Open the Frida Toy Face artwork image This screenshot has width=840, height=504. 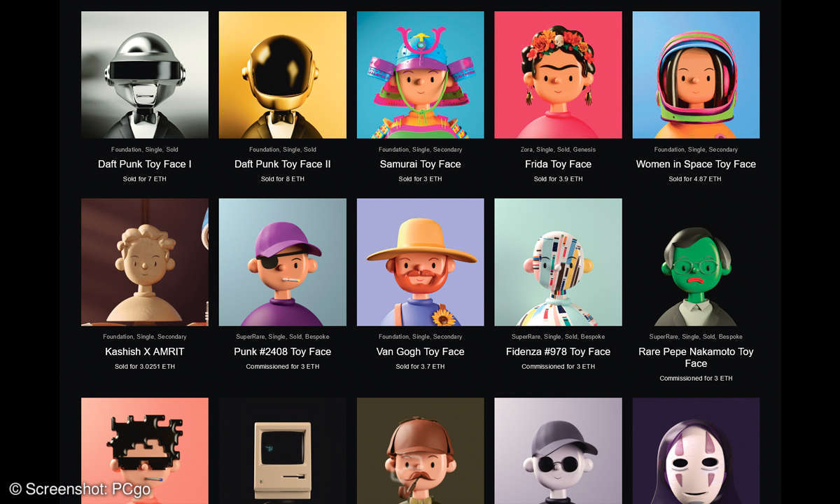click(558, 75)
